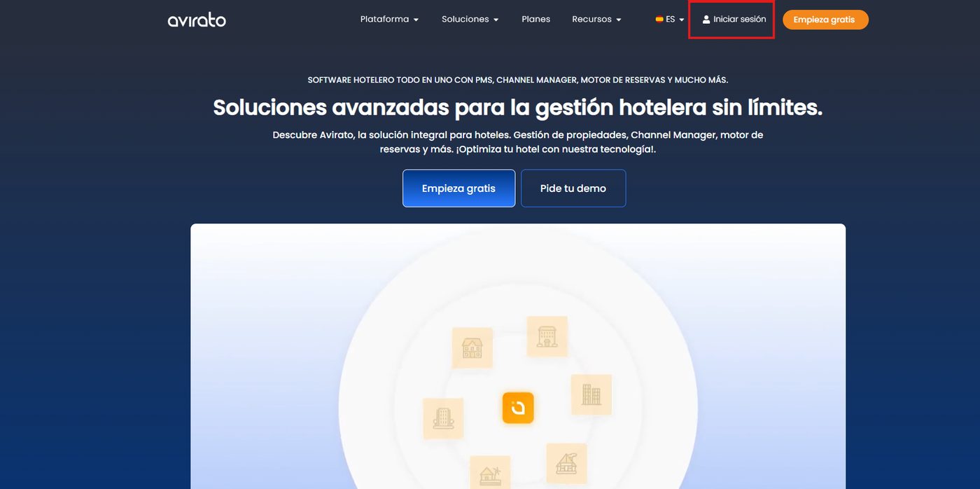Screen dimensions: 980x489
Task: Click the main headline Soluciones avanzadas text
Action: pos(518,107)
